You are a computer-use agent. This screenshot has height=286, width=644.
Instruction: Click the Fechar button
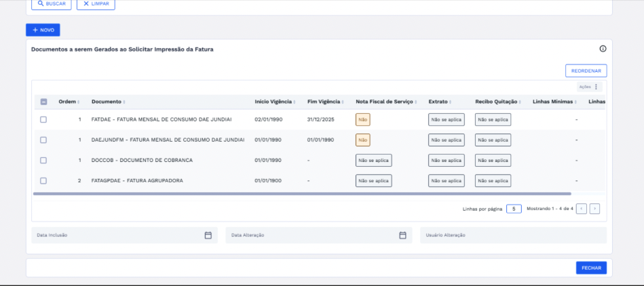click(591, 268)
